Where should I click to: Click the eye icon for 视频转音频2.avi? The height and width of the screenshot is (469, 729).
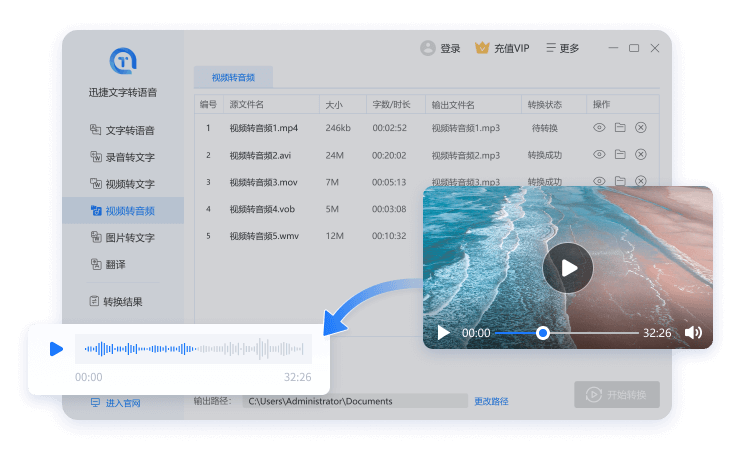pos(599,155)
